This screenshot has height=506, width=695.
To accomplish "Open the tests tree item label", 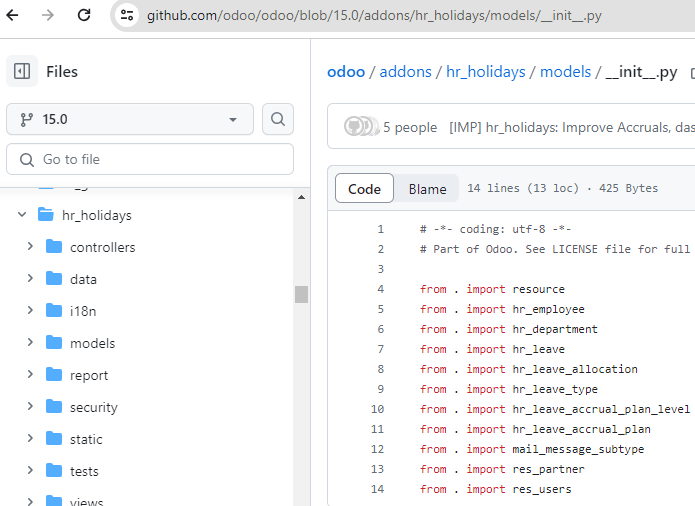I will click(x=84, y=471).
